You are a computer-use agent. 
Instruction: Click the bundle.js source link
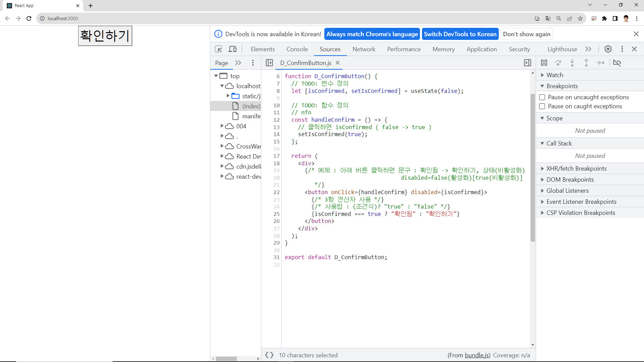[477, 355]
